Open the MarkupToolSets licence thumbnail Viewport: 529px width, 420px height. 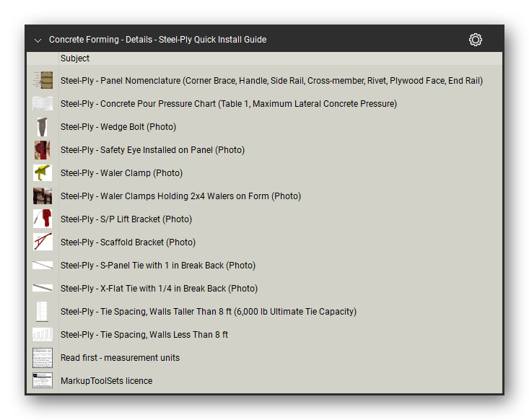click(x=43, y=380)
